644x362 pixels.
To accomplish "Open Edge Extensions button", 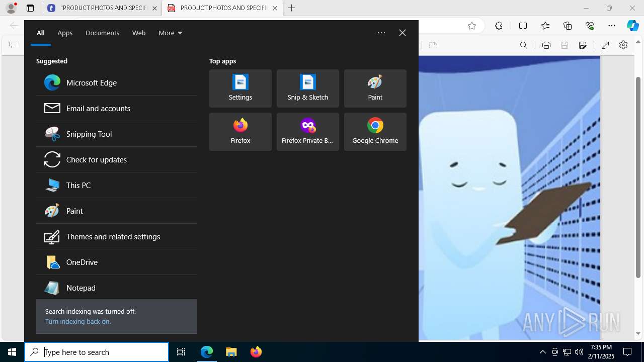I will (x=499, y=26).
